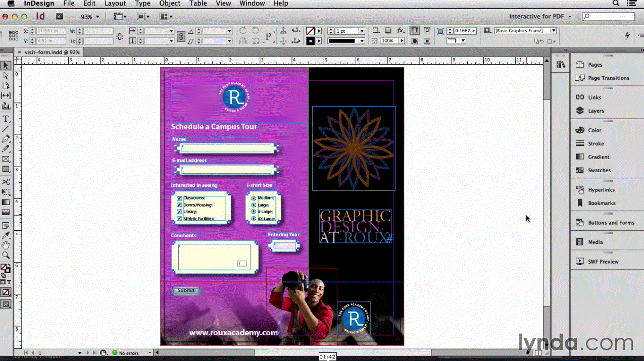644x361 pixels.
Task: Select the Medium radio button
Action: (254, 198)
